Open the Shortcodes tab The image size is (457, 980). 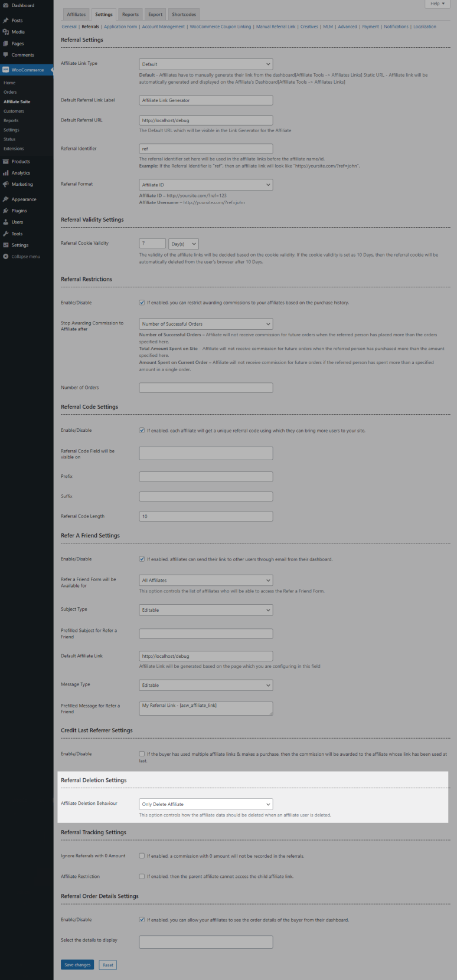point(184,14)
